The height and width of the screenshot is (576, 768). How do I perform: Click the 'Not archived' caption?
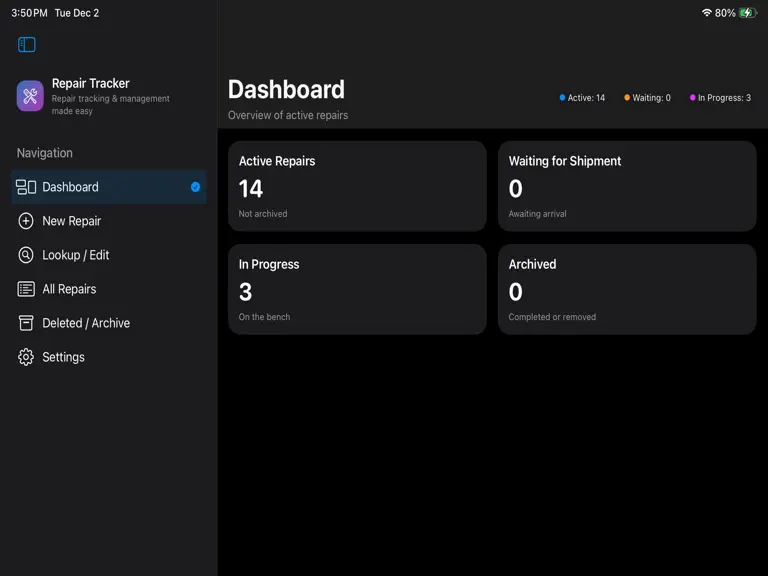(x=263, y=214)
